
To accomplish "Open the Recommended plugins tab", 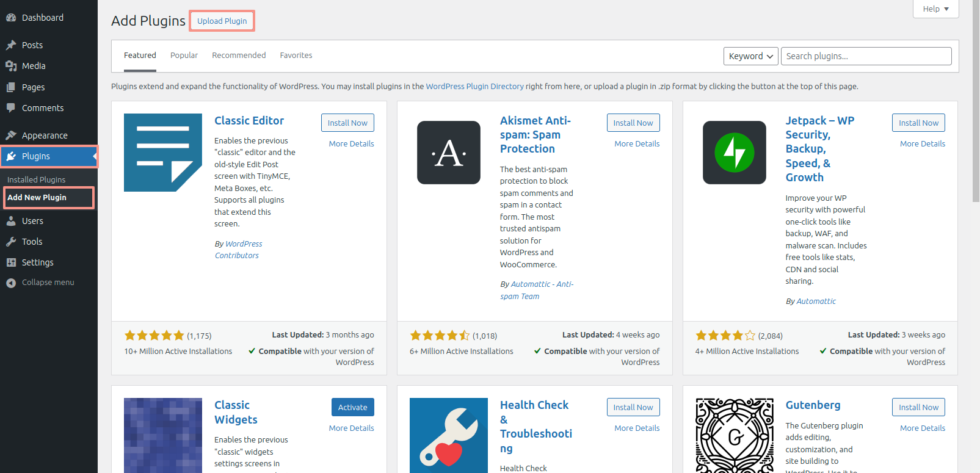I will click(239, 56).
